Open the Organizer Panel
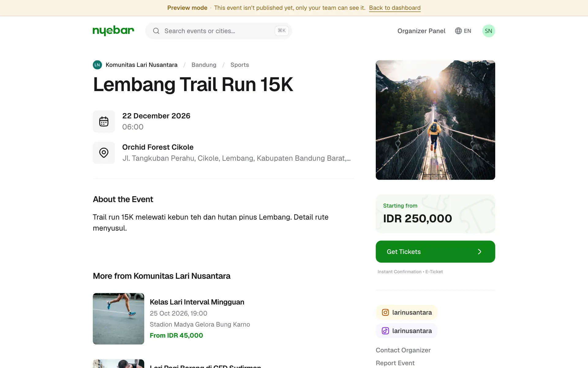Image resolution: width=588 pixels, height=368 pixels. pyautogui.click(x=421, y=31)
